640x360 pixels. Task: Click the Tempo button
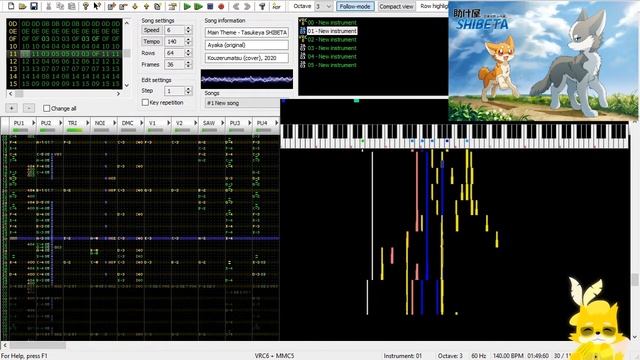pos(151,41)
